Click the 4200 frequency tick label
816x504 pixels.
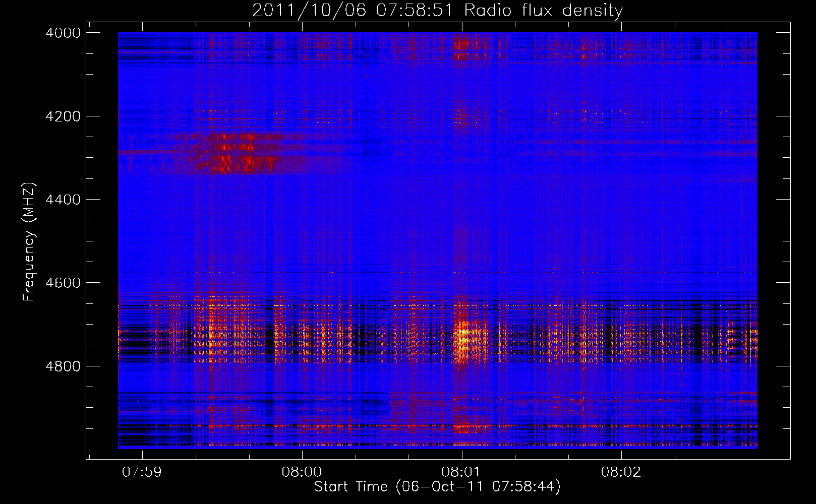click(63, 116)
